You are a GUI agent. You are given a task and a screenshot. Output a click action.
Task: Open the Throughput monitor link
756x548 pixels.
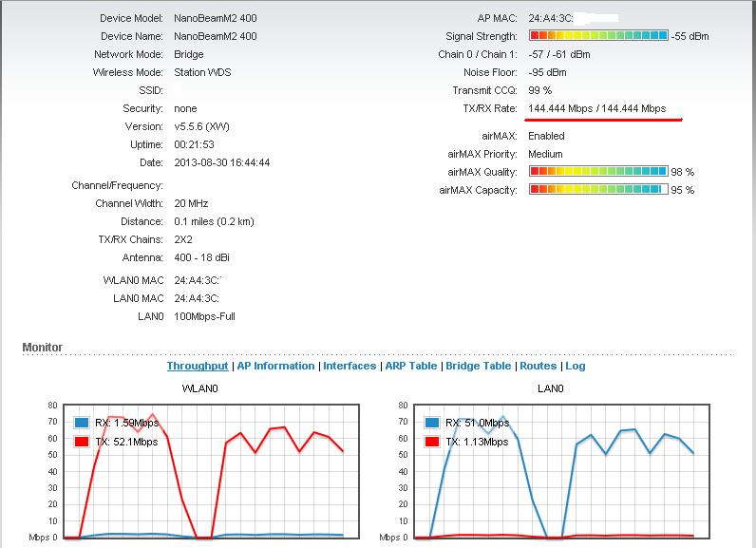198,367
